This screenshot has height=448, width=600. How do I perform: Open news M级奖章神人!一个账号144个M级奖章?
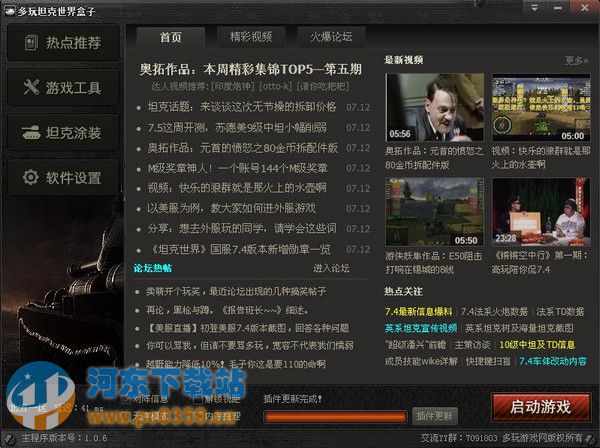click(x=238, y=168)
